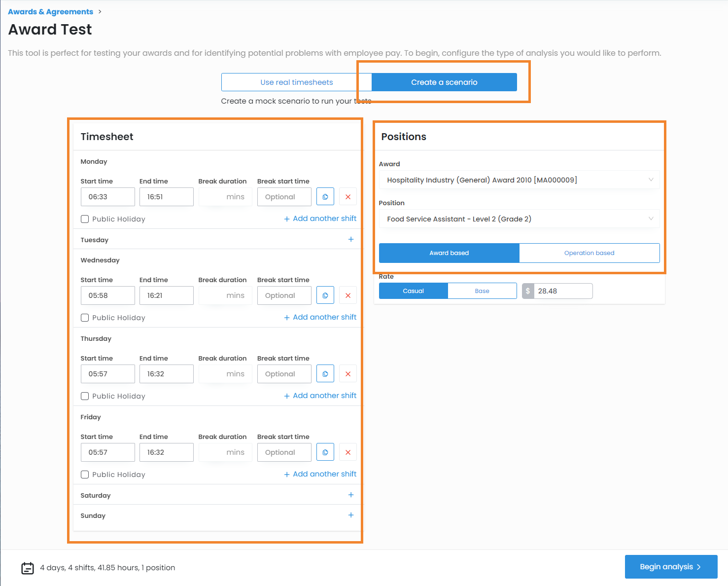728x586 pixels.
Task: Add a shift to Sunday with plus icon
Action: (351, 515)
